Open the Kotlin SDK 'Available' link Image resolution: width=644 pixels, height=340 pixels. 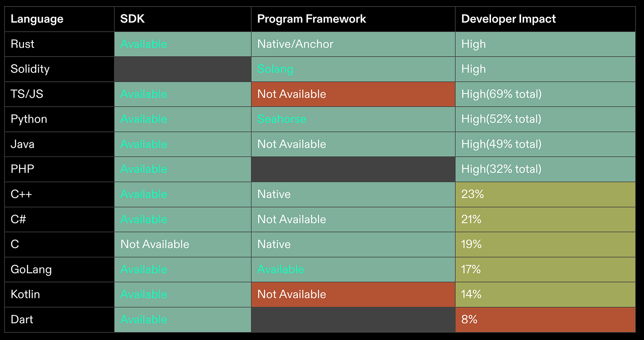(144, 294)
